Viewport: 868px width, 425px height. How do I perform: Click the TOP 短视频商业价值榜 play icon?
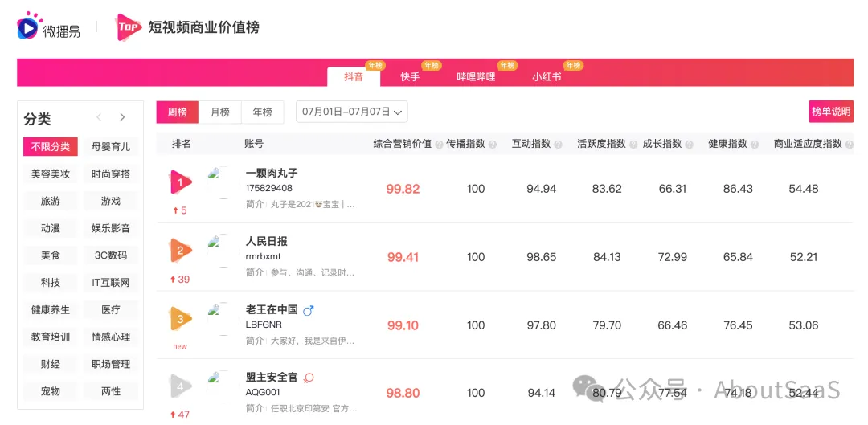tap(129, 27)
